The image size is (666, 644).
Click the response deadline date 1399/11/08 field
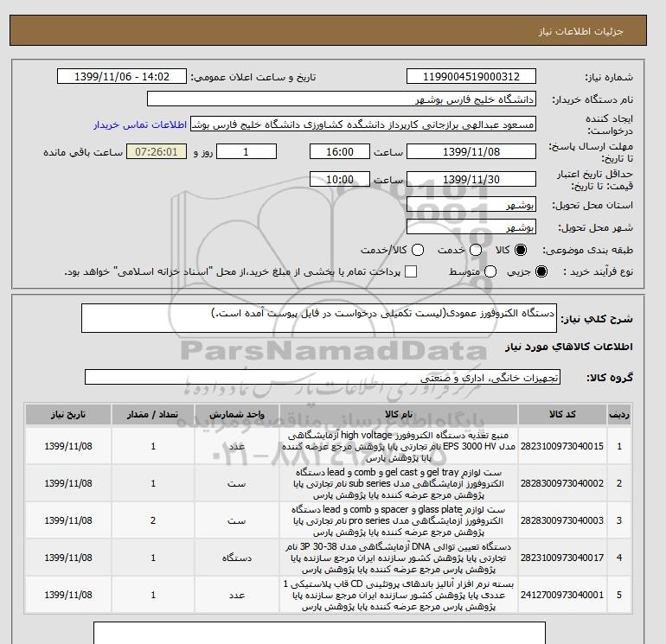point(471,151)
